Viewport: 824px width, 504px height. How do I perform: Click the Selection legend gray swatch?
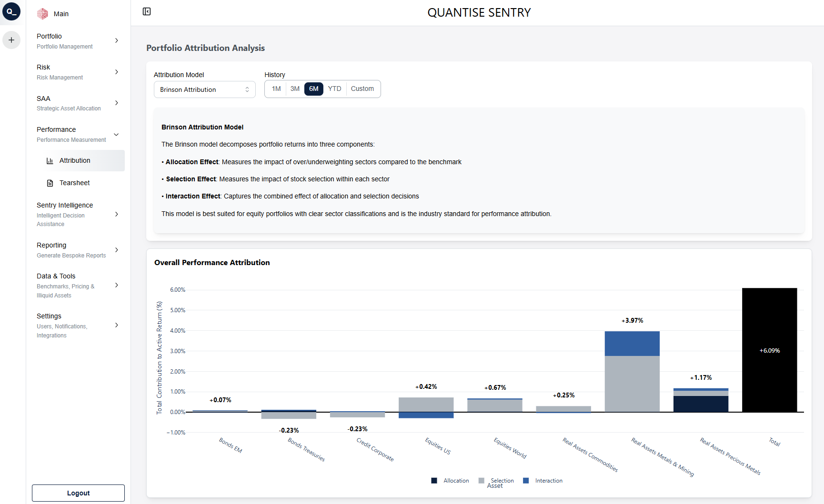coord(481,480)
